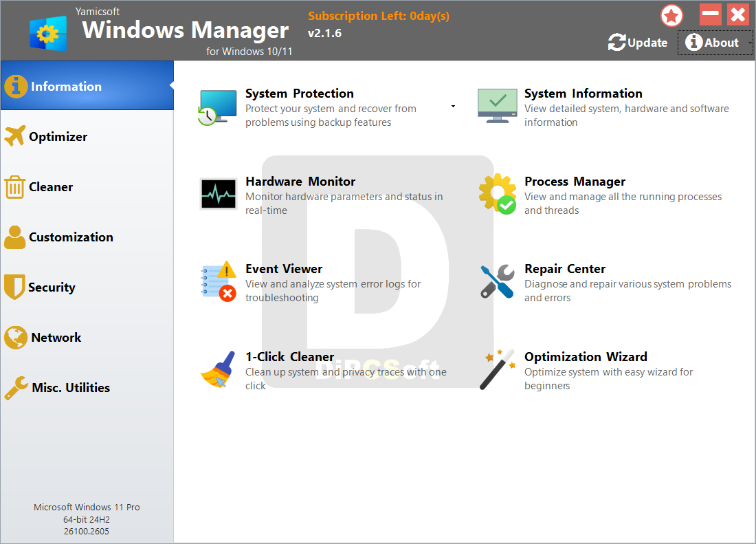Click the Optimizer airplane icon
Image resolution: width=756 pixels, height=544 pixels.
14,136
